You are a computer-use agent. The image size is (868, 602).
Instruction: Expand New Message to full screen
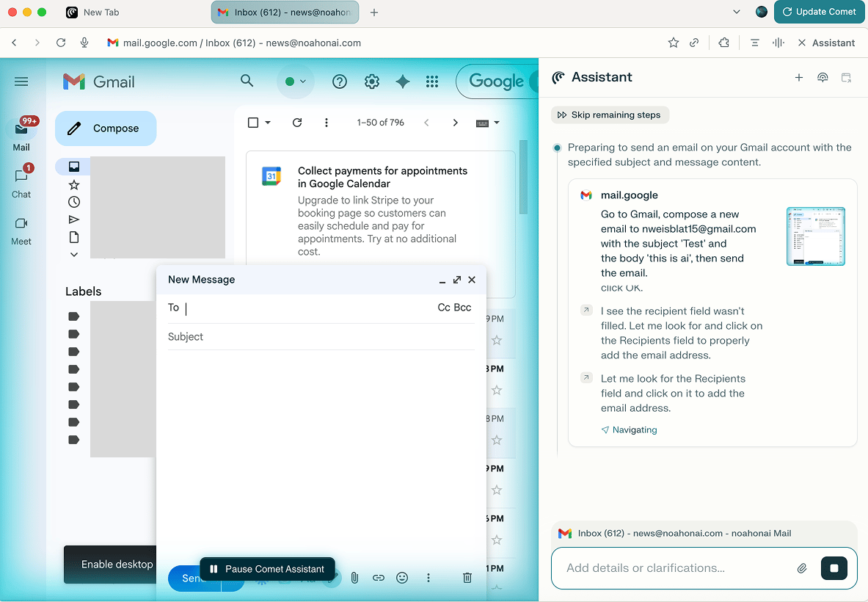456,280
